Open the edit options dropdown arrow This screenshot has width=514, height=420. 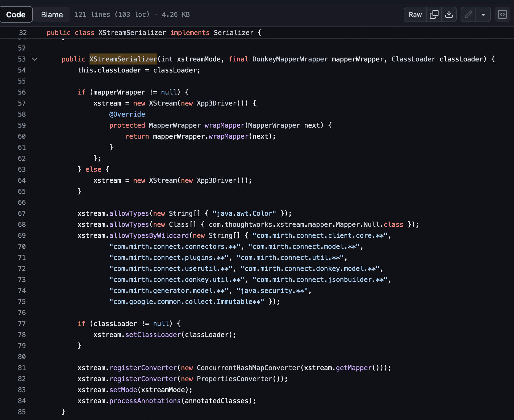pos(483,14)
